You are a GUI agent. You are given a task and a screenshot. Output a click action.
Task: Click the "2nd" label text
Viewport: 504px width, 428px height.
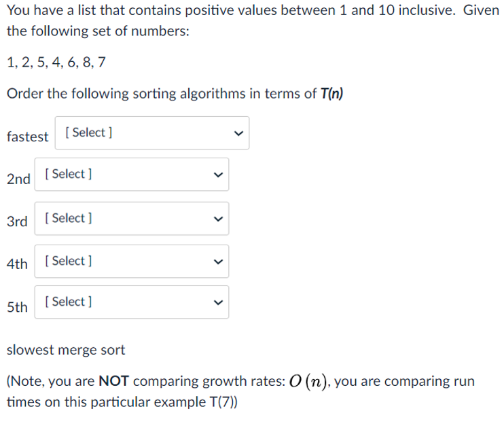pos(18,179)
